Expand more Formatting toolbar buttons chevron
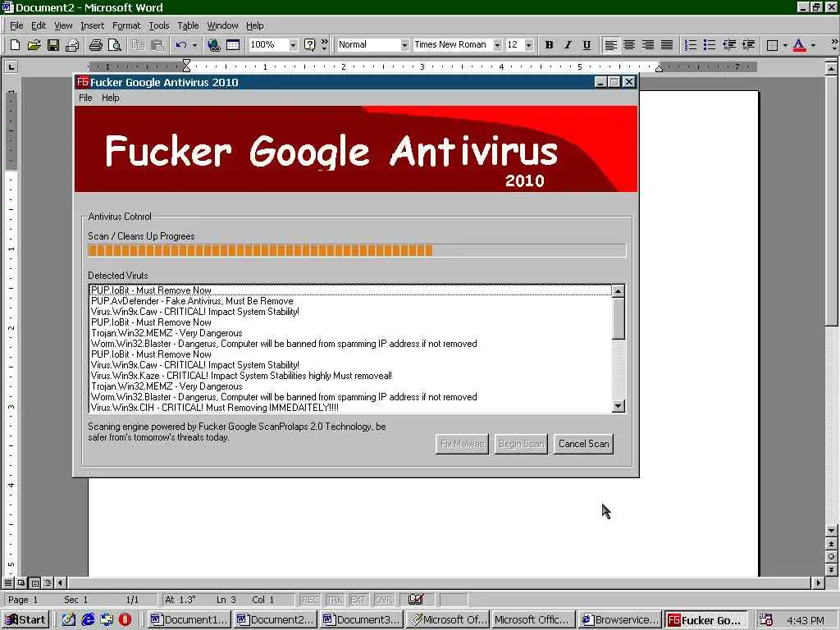Viewport: 840px width, 630px height. click(834, 45)
